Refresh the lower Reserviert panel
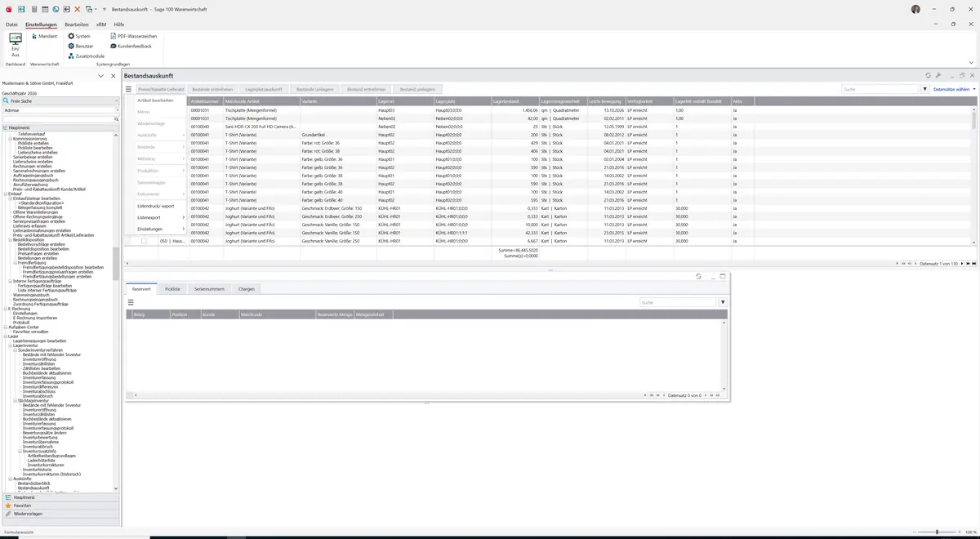 point(698,276)
